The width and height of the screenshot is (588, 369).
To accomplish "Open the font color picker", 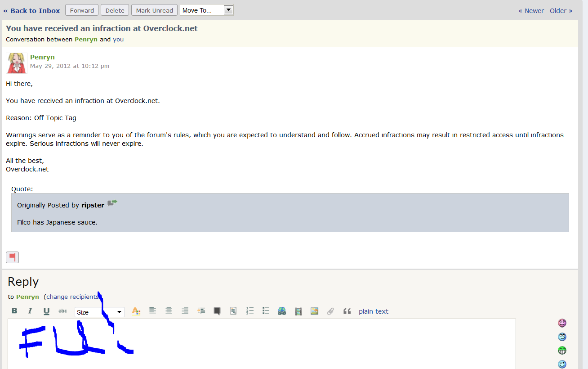I will point(136,310).
